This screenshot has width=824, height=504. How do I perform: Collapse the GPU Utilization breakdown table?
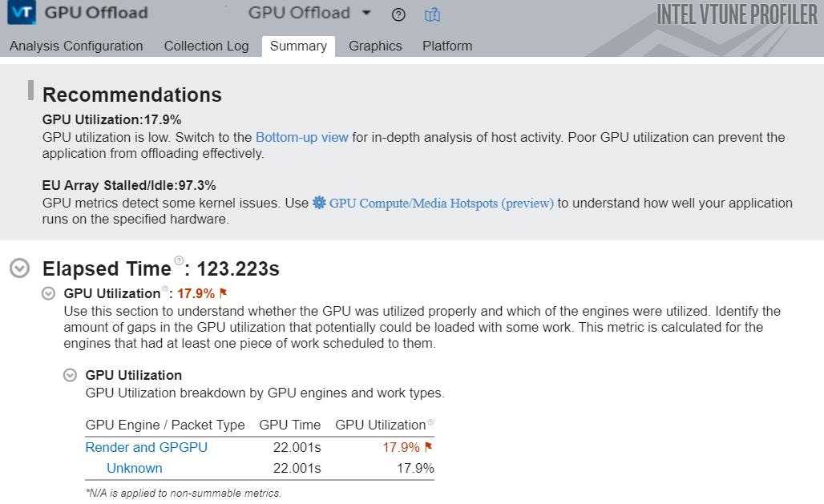pos(71,375)
